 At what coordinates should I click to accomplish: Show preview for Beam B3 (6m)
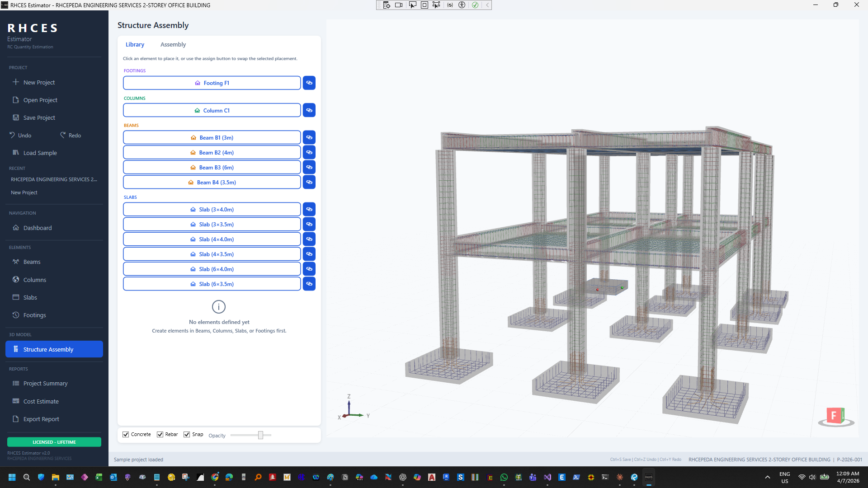click(x=309, y=167)
